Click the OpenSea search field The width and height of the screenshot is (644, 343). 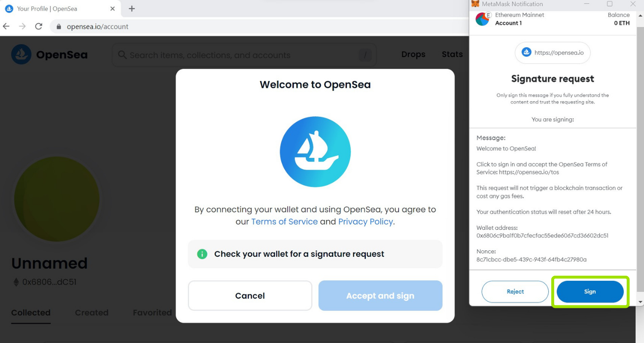[244, 55]
